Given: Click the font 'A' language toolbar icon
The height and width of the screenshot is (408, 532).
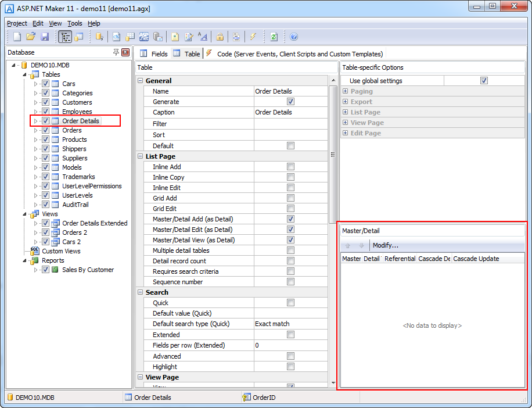Looking at the screenshot, I should click(203, 37).
